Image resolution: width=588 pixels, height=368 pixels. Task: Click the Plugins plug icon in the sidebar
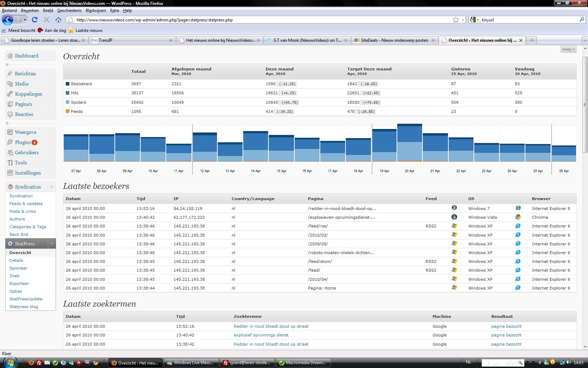point(10,142)
